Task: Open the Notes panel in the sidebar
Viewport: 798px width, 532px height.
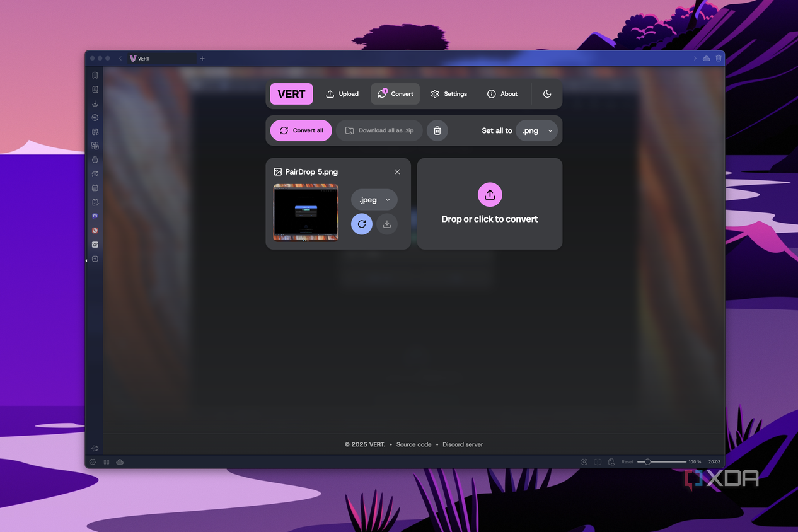Action: click(x=95, y=132)
